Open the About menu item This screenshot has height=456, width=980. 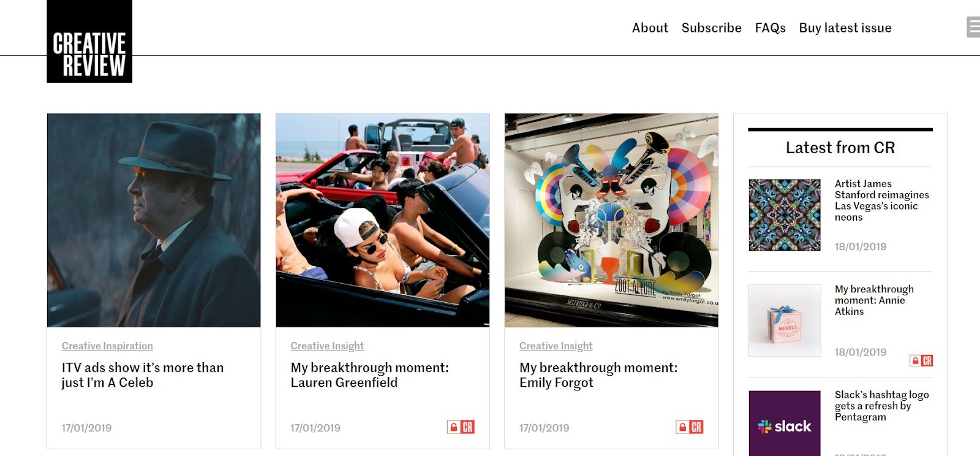pos(650,28)
